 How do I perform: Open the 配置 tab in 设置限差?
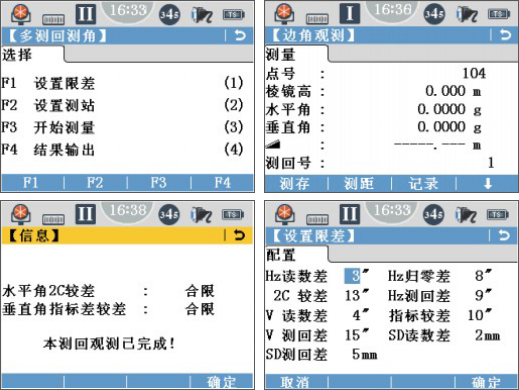tap(296, 255)
